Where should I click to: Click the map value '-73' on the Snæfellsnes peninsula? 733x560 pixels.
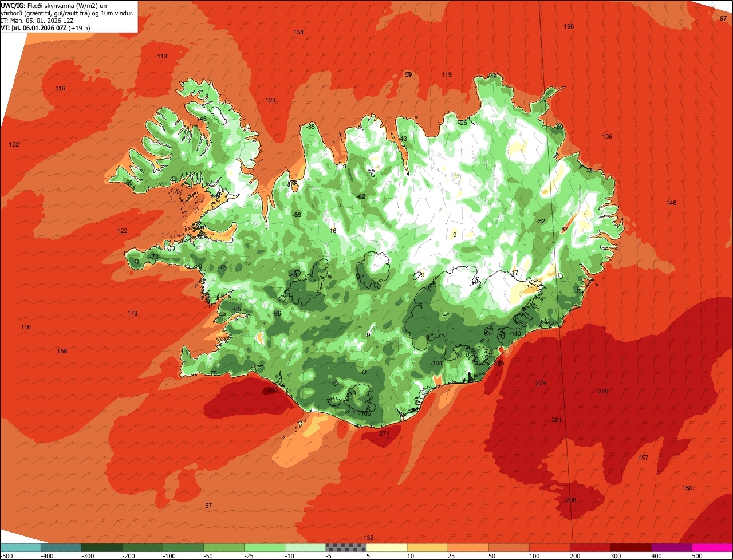click(154, 257)
